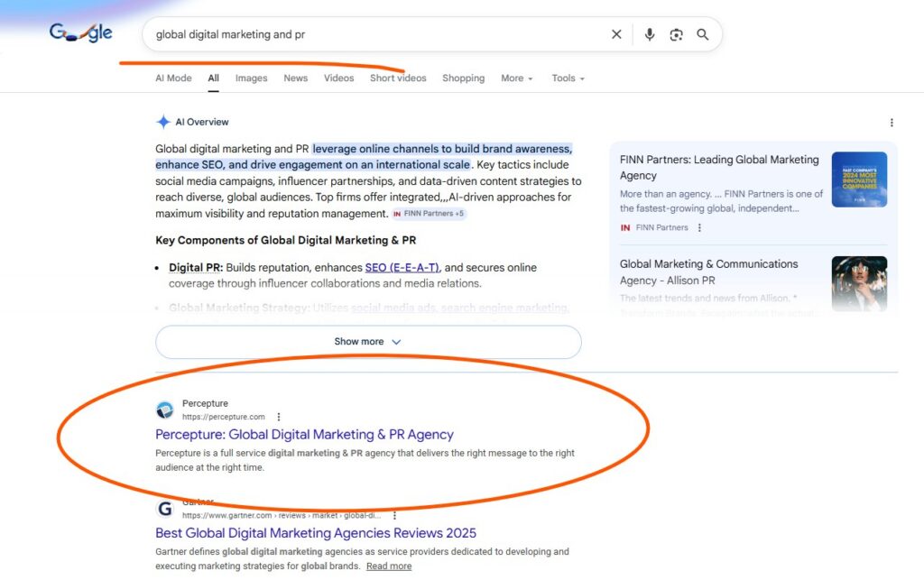Expand the More search categories dropdown
Screen dimensions: 924x580
point(516,78)
